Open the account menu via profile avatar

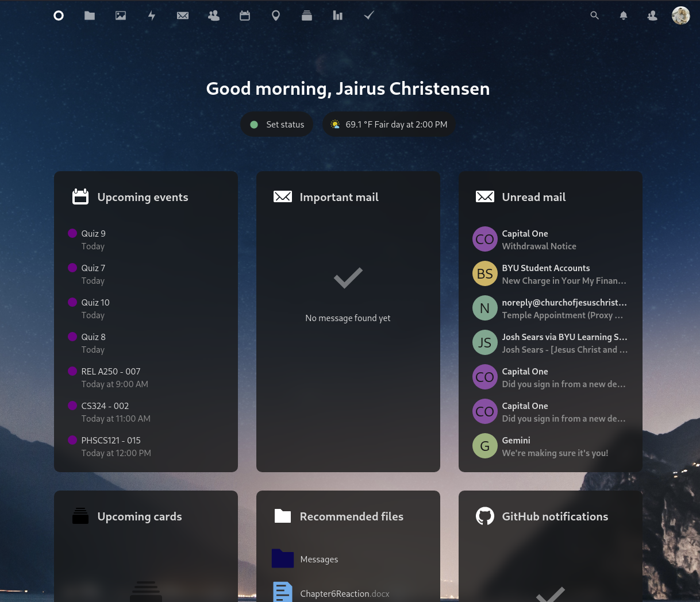click(x=681, y=16)
